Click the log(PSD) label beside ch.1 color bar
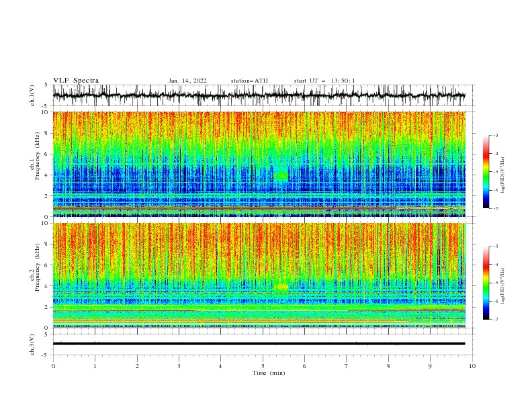 [x=503, y=175]
